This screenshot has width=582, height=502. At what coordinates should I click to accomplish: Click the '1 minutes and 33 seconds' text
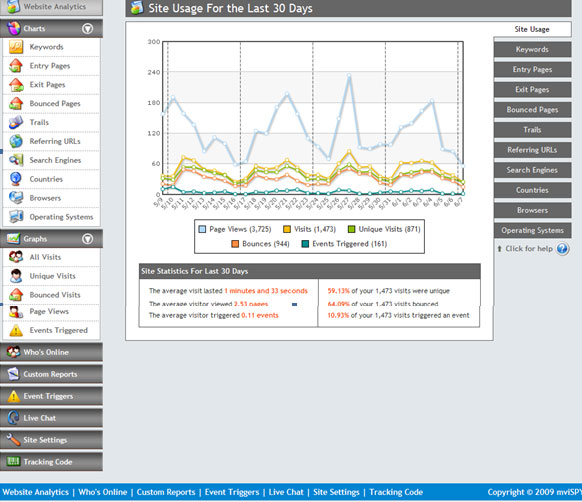tap(266, 291)
